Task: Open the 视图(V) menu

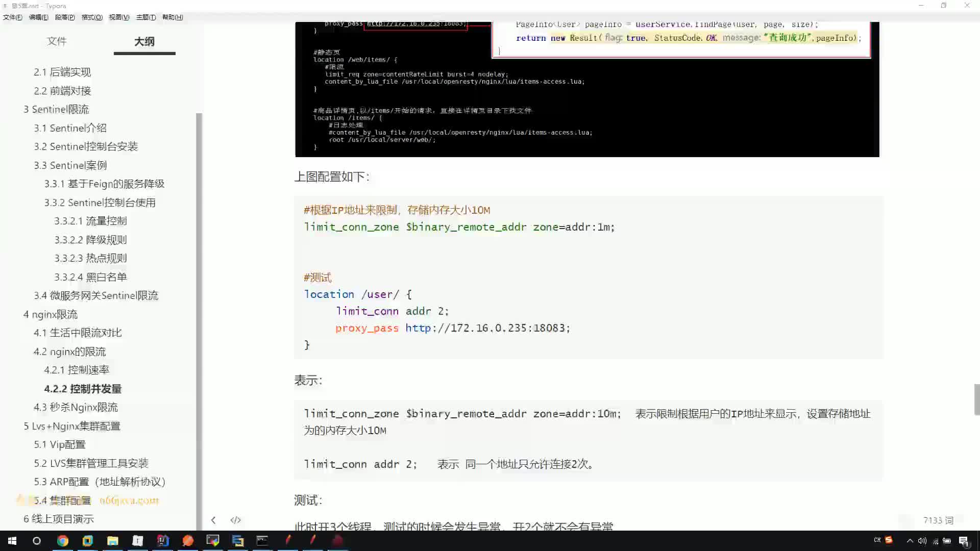Action: (119, 17)
